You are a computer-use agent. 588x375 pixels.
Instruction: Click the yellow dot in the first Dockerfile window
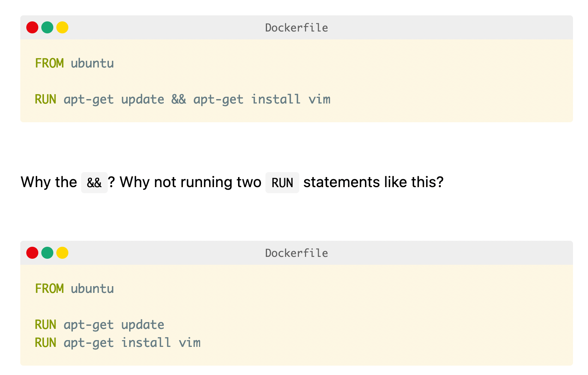(62, 27)
